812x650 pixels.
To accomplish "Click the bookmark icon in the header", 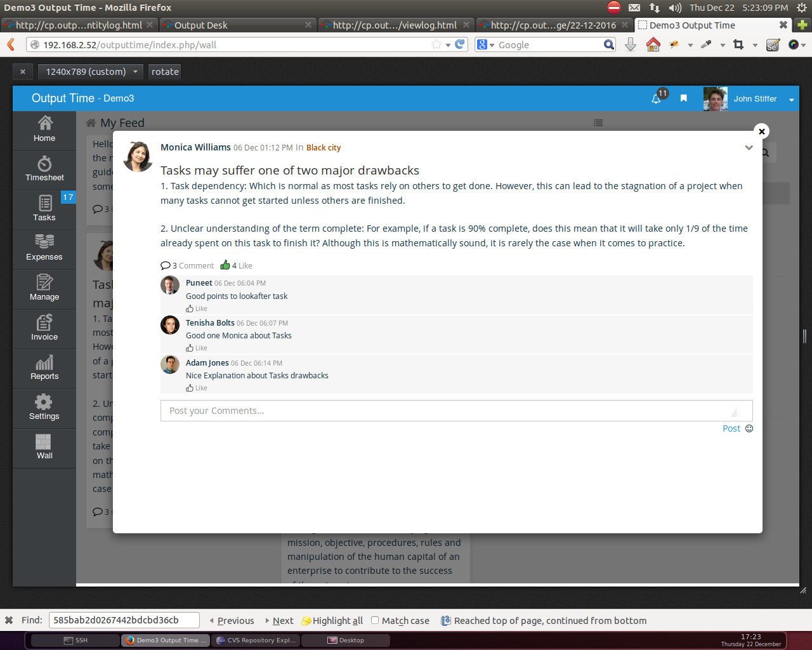I will (683, 98).
